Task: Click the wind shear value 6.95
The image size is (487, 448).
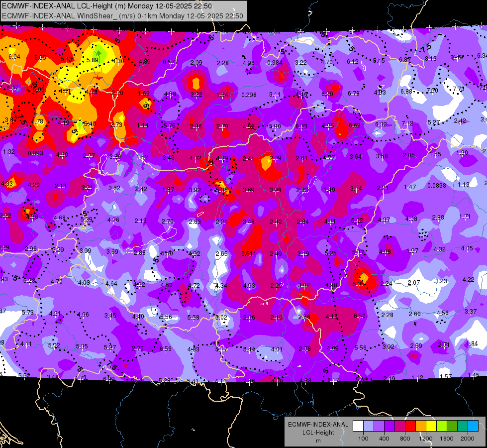Action: [x=328, y=125]
